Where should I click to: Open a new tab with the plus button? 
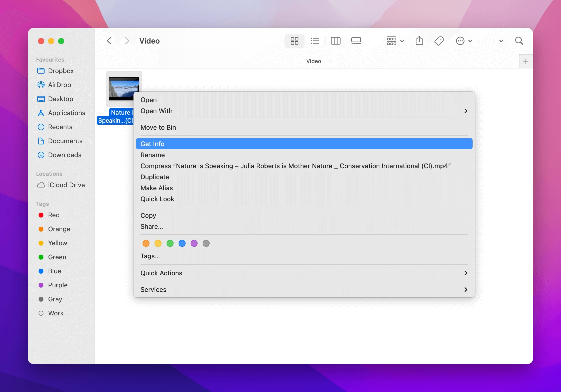pyautogui.click(x=526, y=61)
